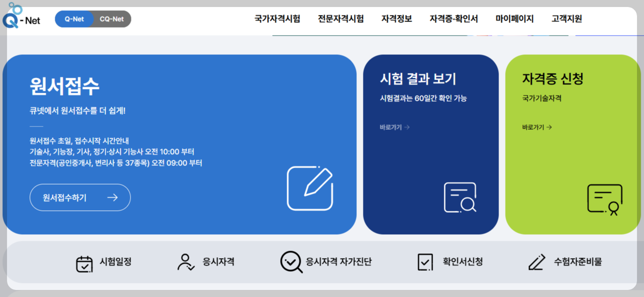Open the 고객지원 menu
Screen dimensions: 644x297
(566, 18)
